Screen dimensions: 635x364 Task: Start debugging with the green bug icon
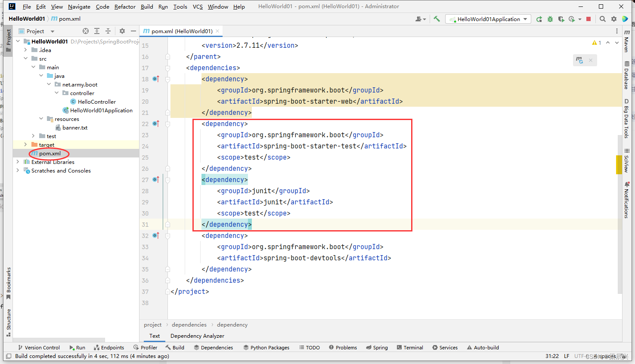(x=550, y=19)
